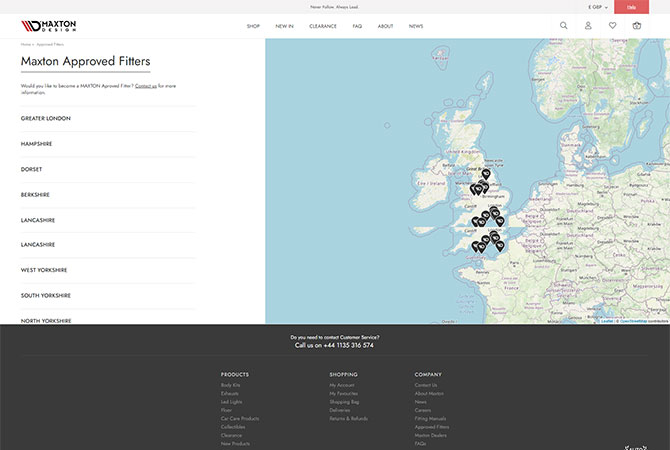The height and width of the screenshot is (450, 670).
Task: Expand the SOUTH YORKSHIRE fitters row
Action: [x=108, y=296]
